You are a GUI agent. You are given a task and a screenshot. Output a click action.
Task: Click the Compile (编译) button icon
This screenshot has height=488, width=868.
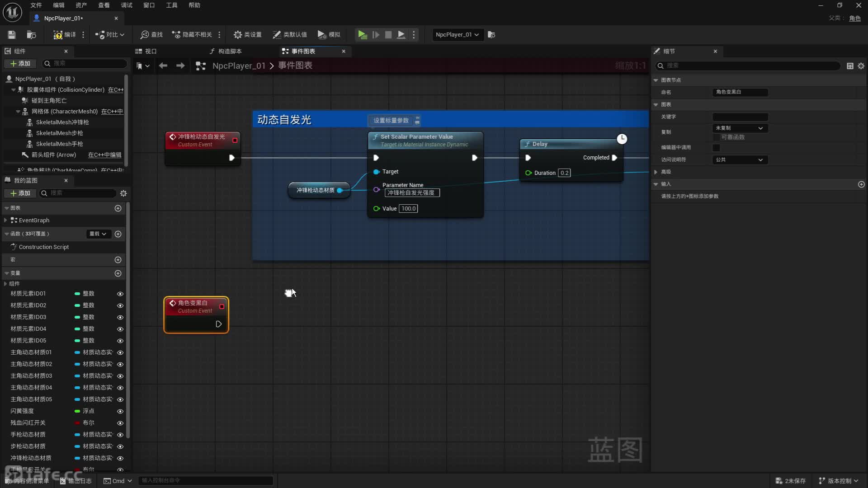pyautogui.click(x=58, y=35)
